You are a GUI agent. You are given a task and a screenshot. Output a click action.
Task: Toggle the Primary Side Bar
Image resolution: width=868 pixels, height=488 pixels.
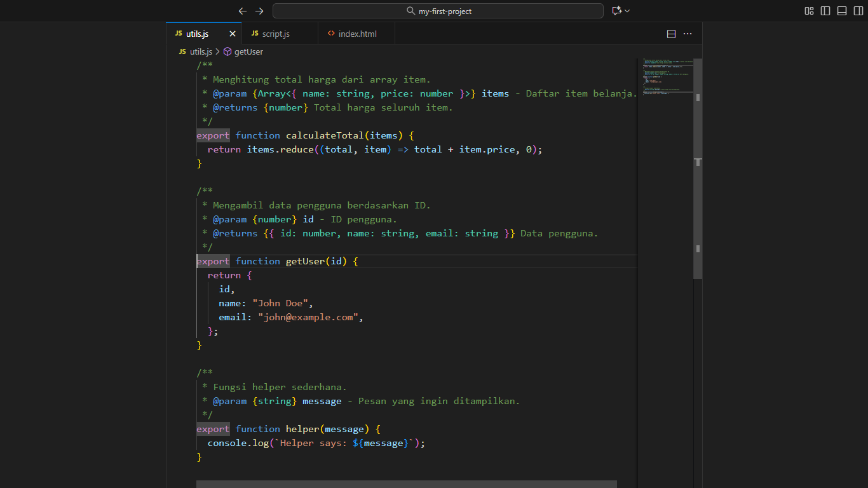825,10
